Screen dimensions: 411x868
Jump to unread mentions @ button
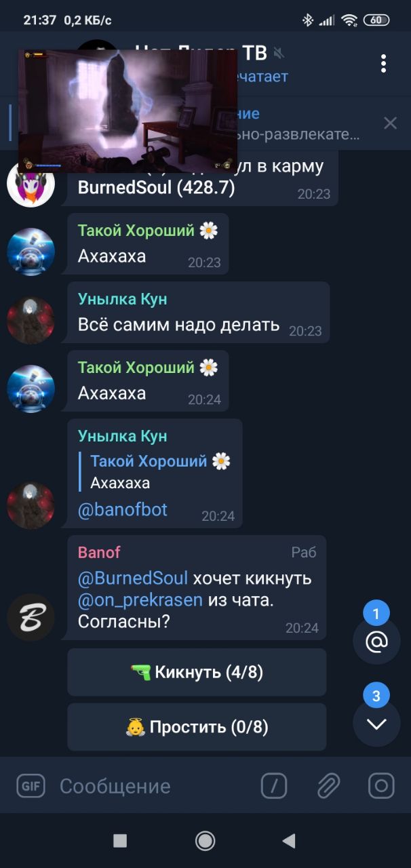pos(376,641)
